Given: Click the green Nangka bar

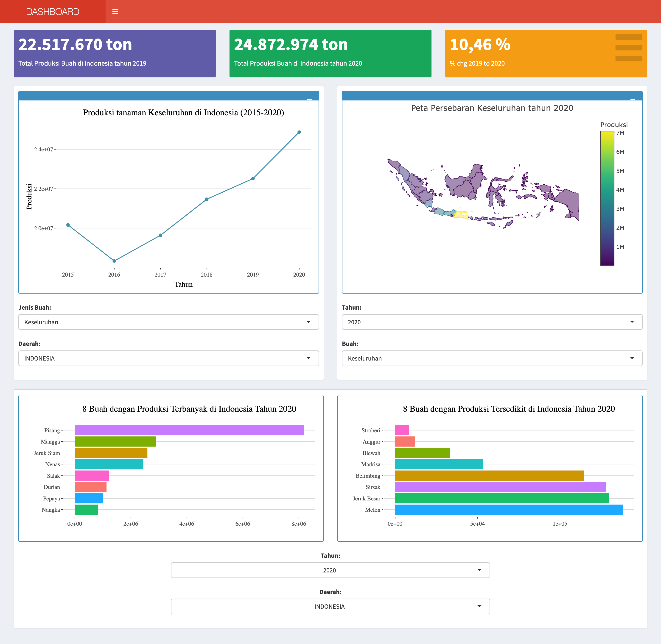Looking at the screenshot, I should click(86, 510).
